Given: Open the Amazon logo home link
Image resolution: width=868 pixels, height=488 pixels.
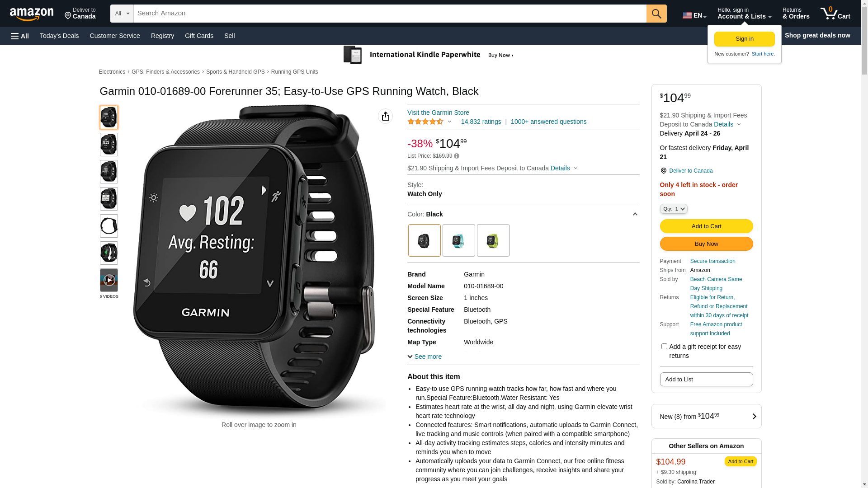Looking at the screenshot, I should click(x=32, y=14).
